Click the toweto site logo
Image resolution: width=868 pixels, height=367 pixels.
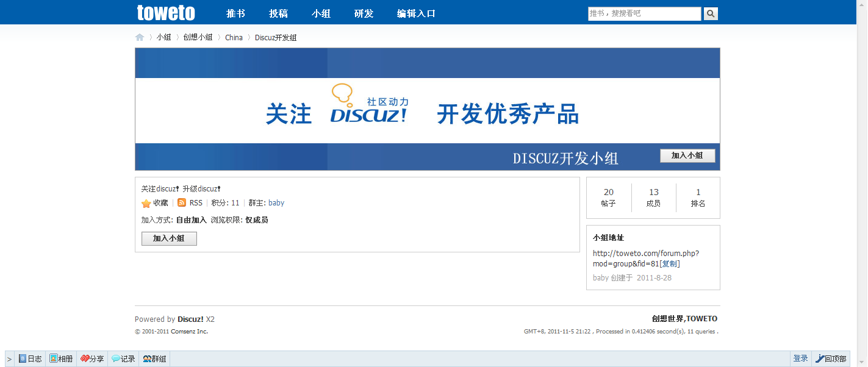(x=166, y=12)
